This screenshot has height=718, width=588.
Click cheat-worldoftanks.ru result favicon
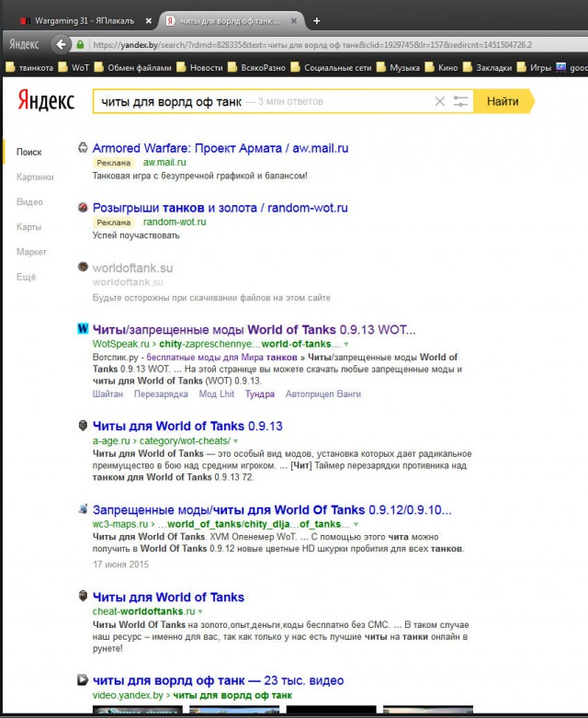point(83,596)
